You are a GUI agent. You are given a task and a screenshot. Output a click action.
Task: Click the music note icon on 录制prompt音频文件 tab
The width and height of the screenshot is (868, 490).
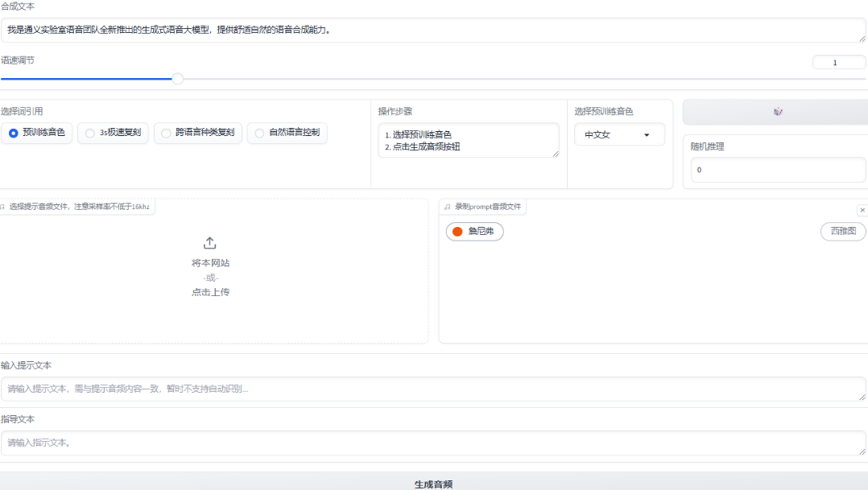coord(447,207)
